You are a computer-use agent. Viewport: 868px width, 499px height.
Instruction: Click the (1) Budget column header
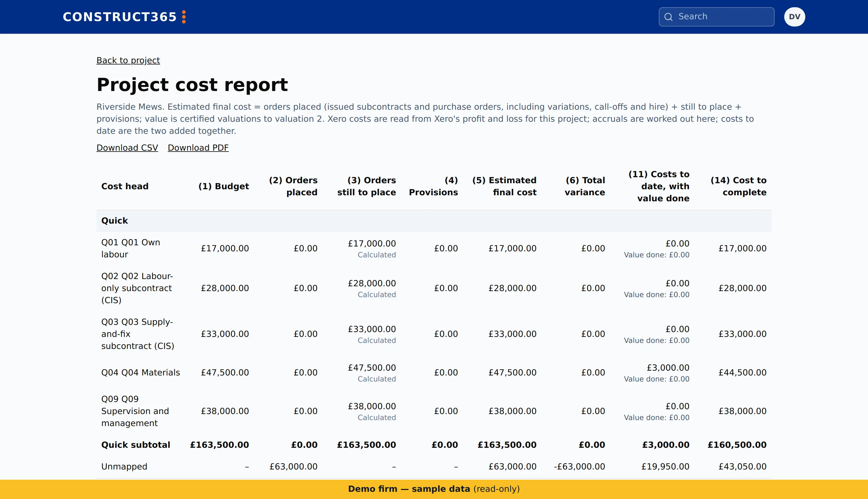point(223,186)
